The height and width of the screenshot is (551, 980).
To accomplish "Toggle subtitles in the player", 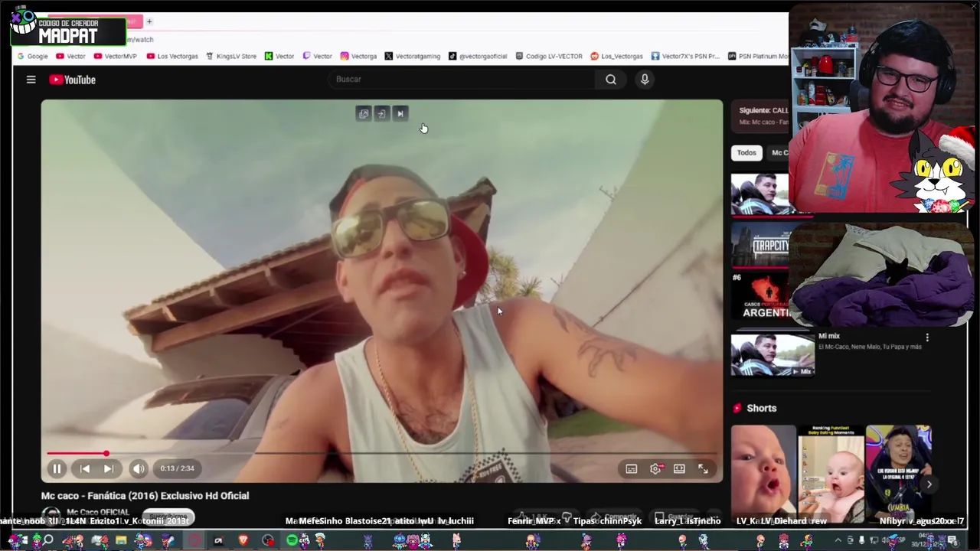I will pos(631,468).
